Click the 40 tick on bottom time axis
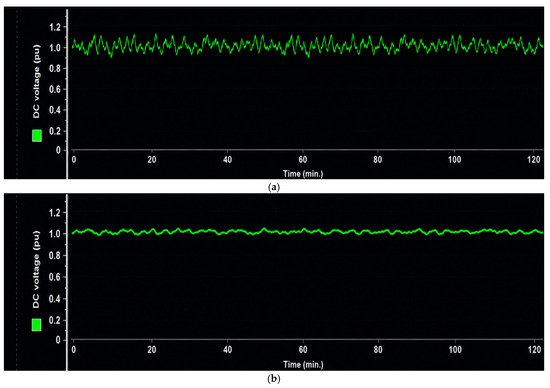Screen dimensions: 550x388 [227, 349]
